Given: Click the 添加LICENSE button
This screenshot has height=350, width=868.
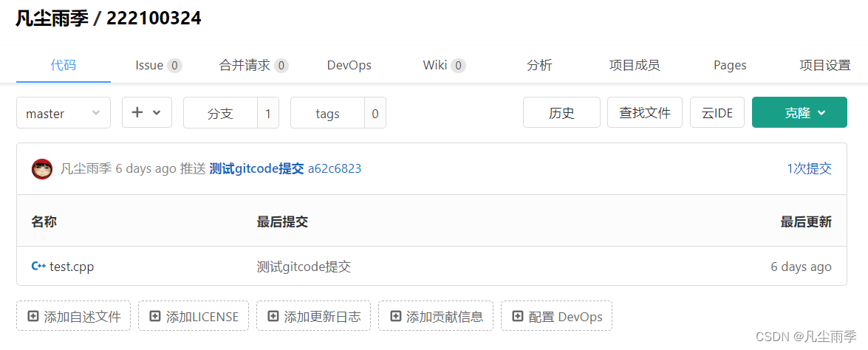Looking at the screenshot, I should pyautogui.click(x=194, y=316).
